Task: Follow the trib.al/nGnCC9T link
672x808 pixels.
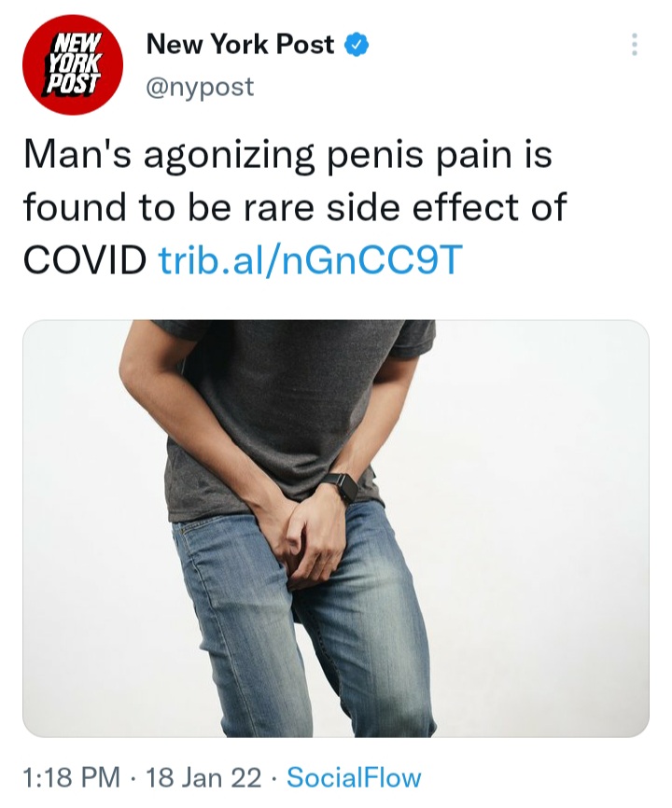Action: (x=311, y=259)
